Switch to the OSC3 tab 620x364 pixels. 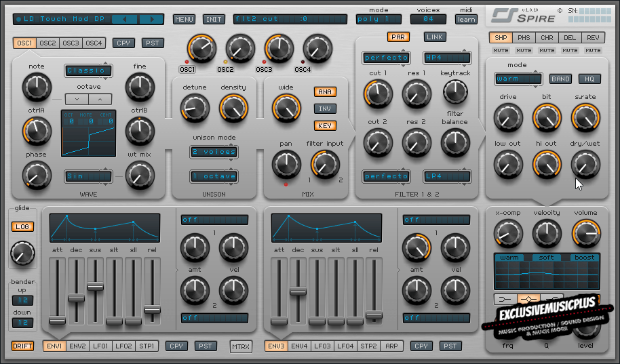71,43
